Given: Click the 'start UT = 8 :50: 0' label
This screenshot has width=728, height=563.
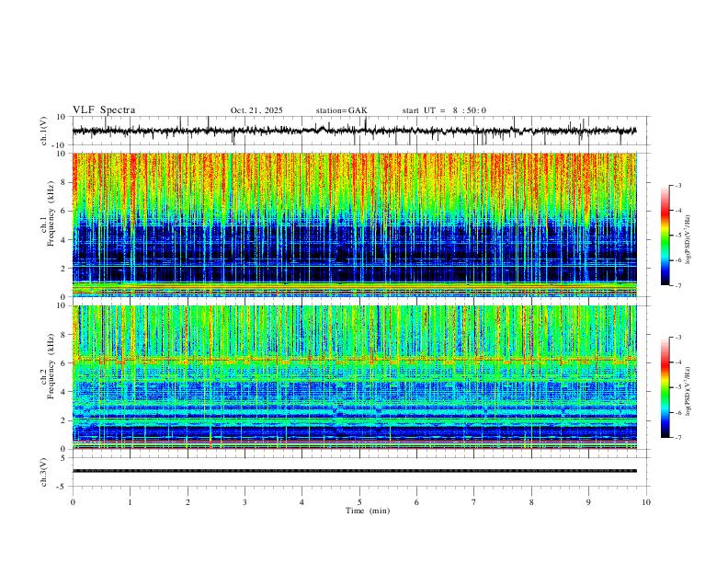Looking at the screenshot, I should [x=444, y=110].
